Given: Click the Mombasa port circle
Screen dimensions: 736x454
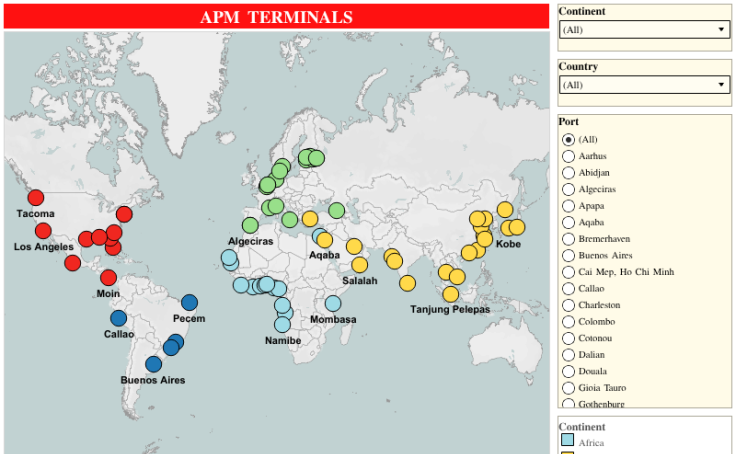Looking at the screenshot, I should click(333, 304).
